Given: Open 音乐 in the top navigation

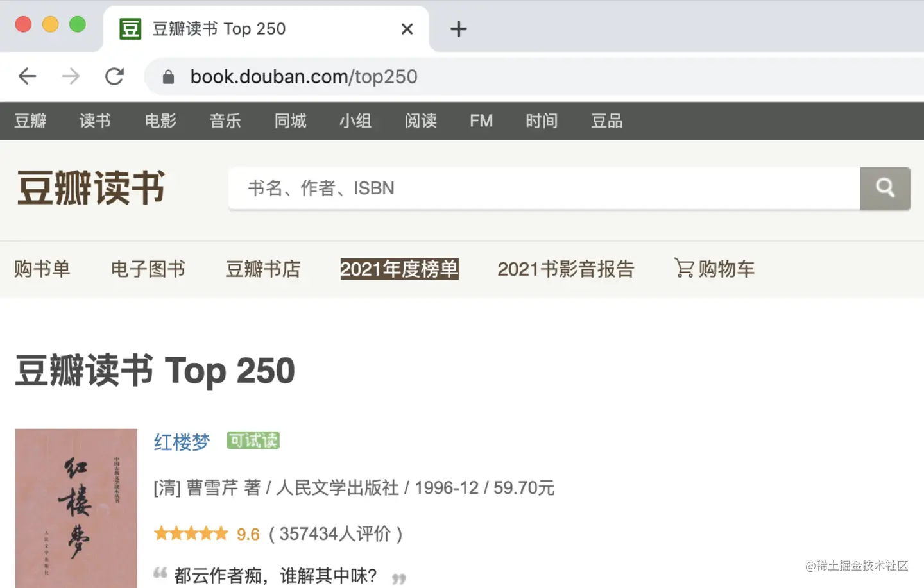Looking at the screenshot, I should 225,121.
